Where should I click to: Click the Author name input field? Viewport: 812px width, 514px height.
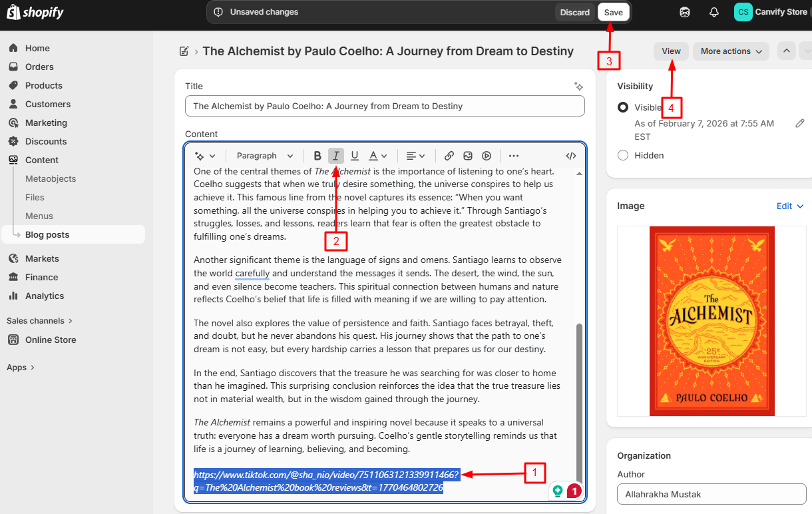click(711, 494)
